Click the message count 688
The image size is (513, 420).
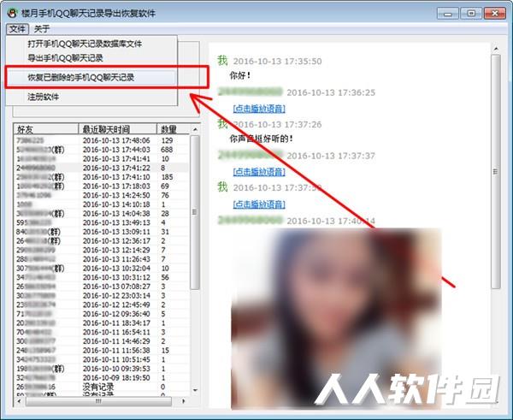click(x=167, y=150)
